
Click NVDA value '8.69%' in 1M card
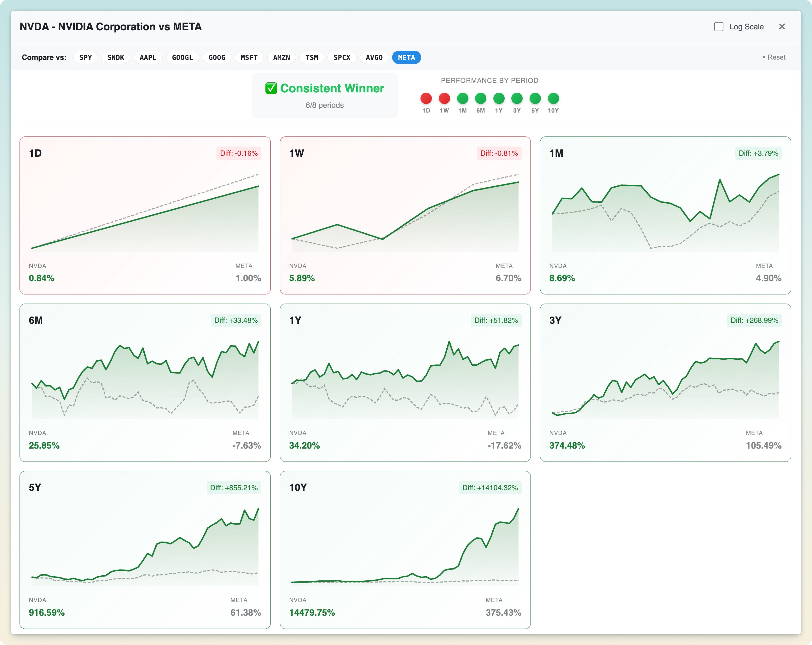[x=562, y=278]
